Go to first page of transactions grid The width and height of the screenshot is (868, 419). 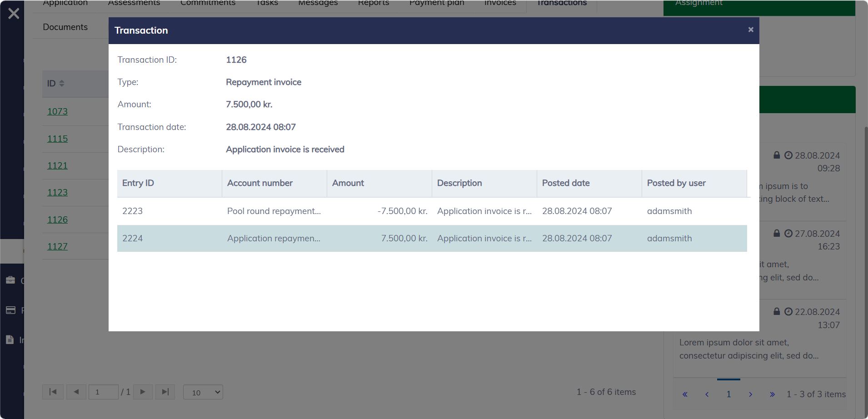tap(53, 392)
